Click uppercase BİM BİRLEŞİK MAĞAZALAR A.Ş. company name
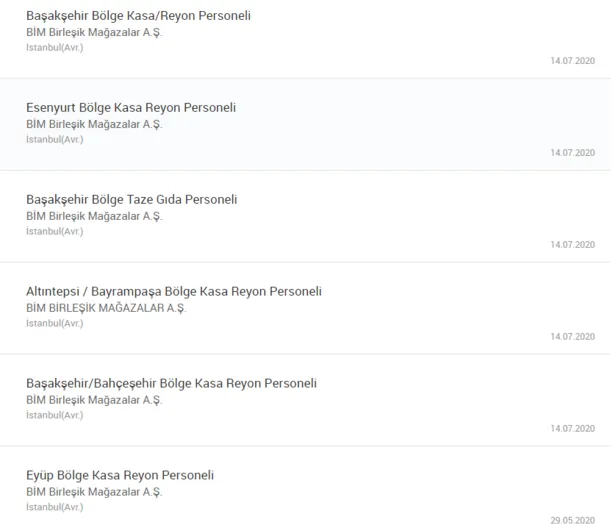This screenshot has height=525, width=616. click(x=106, y=308)
